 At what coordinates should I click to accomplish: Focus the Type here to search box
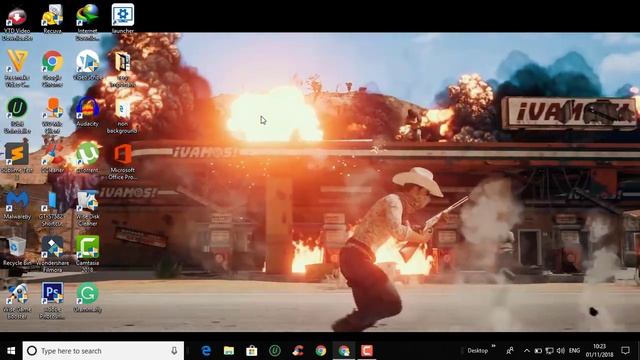pos(103,351)
